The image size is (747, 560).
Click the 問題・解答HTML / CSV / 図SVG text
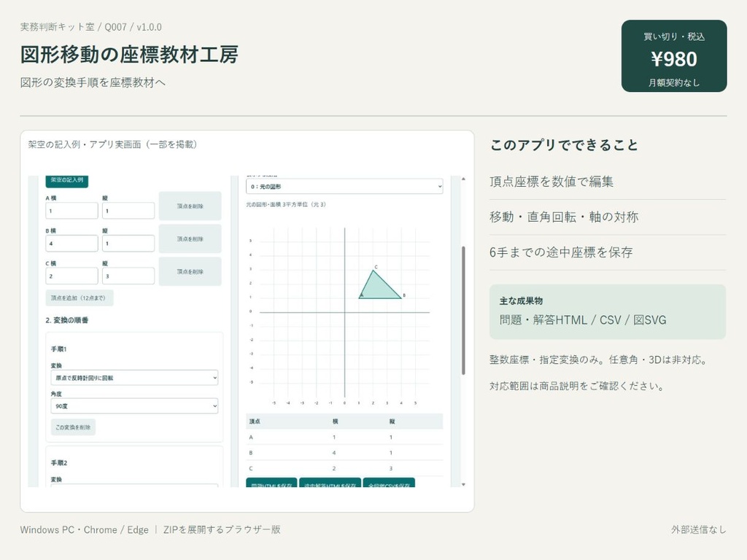[583, 320]
